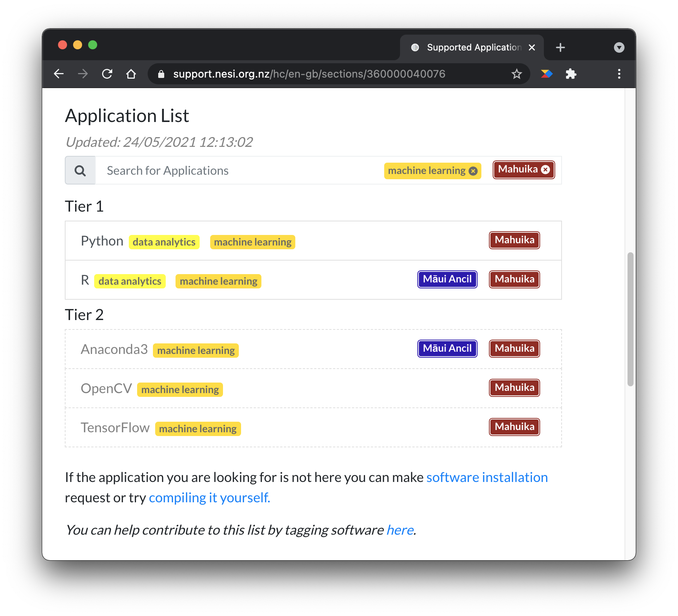
Task: Click the search magnifier icon
Action: [x=80, y=171]
